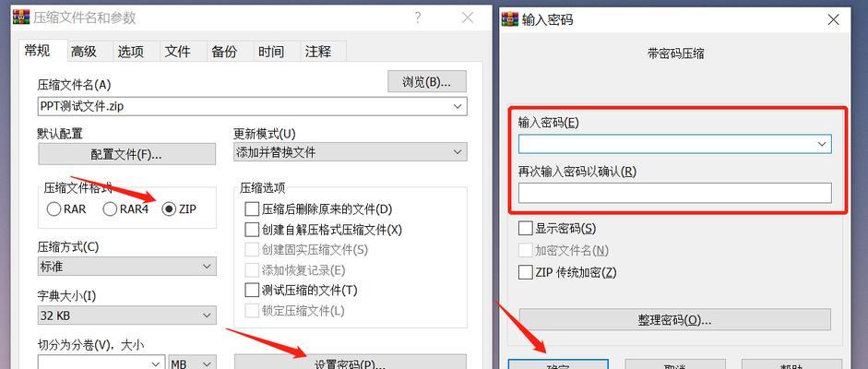Select the RAR4 archive format

point(110,209)
